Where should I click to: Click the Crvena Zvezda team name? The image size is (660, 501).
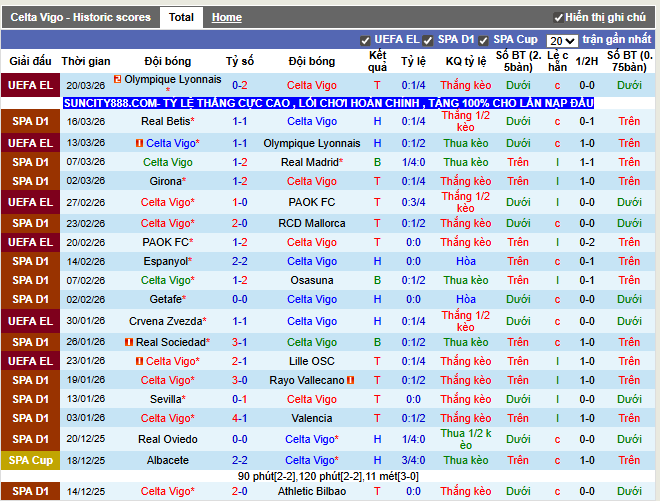[x=165, y=321]
